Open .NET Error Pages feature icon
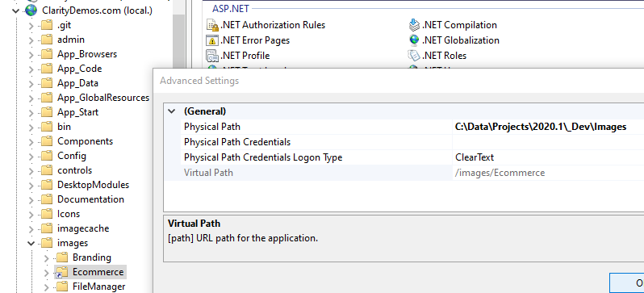This screenshot has height=293, width=644. pos(212,40)
